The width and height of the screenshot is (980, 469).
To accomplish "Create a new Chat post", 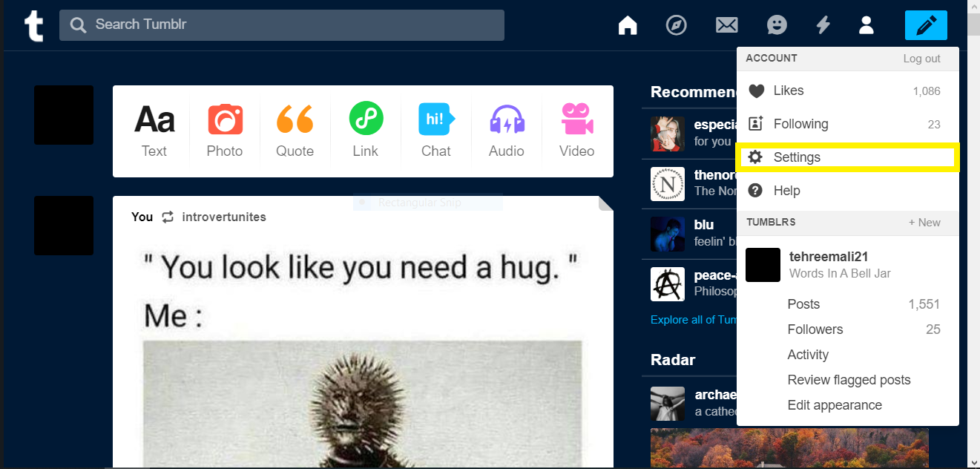I will click(436, 131).
